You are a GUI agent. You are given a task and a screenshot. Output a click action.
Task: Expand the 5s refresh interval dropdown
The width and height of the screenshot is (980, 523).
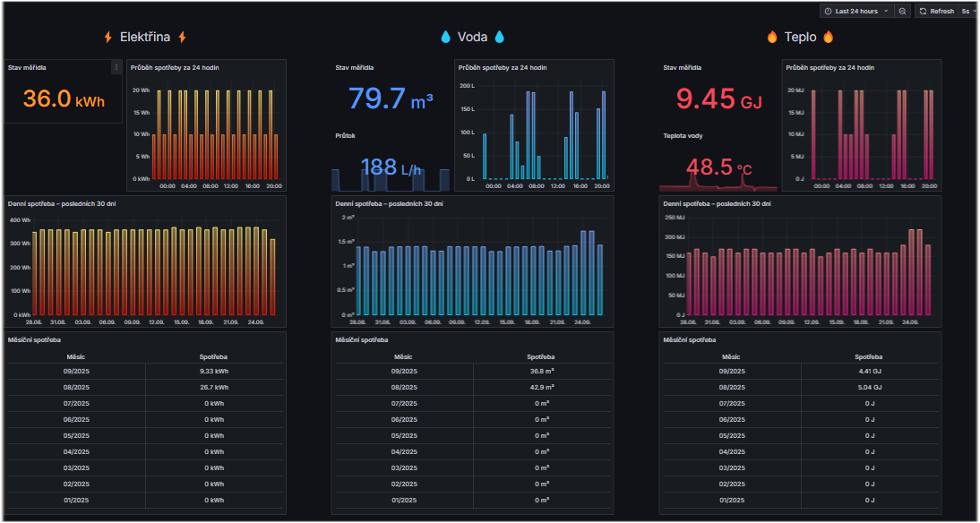coord(968,11)
